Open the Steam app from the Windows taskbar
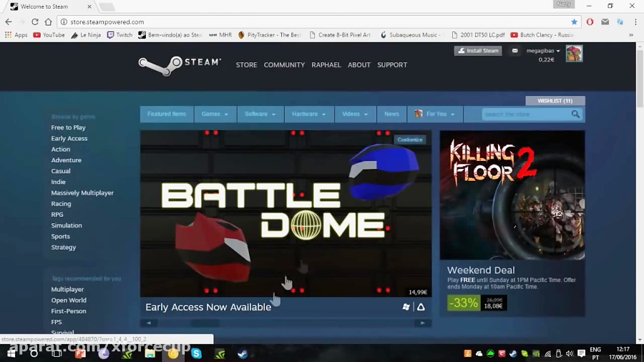This screenshot has width=644, height=362. click(243, 353)
